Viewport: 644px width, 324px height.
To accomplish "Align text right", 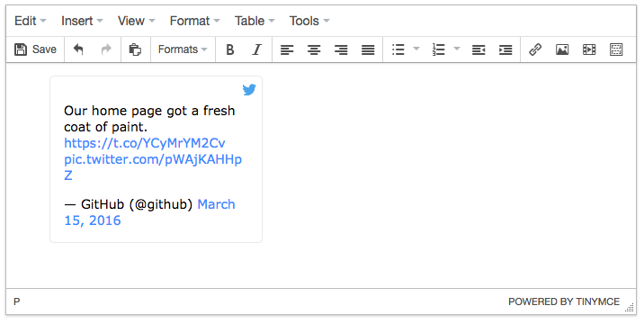I will [341, 49].
